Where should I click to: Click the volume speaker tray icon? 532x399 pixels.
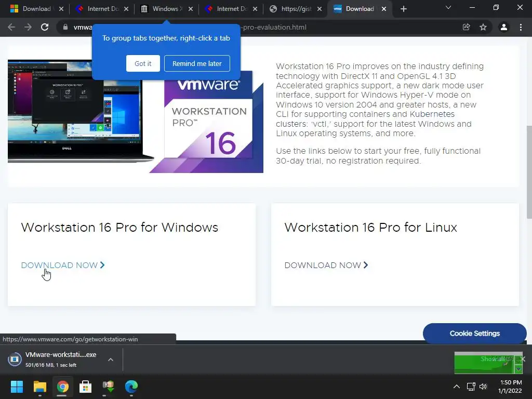pyautogui.click(x=483, y=387)
